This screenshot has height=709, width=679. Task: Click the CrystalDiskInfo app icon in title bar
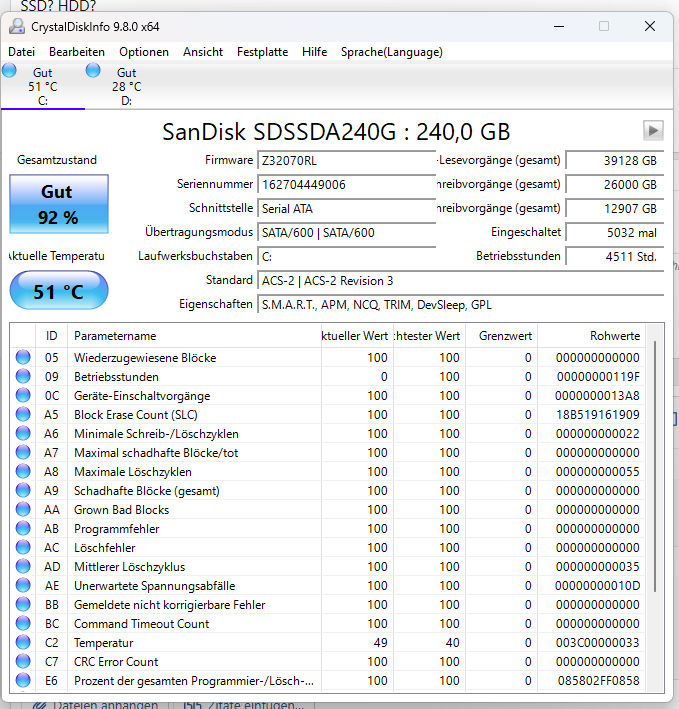(17, 26)
